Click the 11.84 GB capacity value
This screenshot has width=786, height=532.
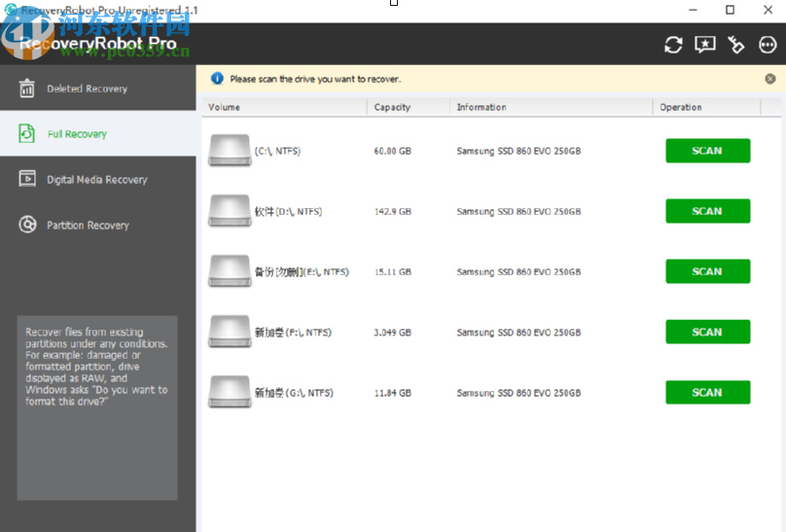[x=392, y=393]
